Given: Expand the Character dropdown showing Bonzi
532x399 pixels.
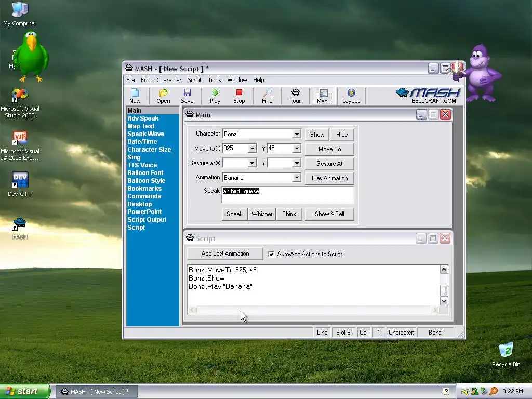Looking at the screenshot, I should (297, 134).
